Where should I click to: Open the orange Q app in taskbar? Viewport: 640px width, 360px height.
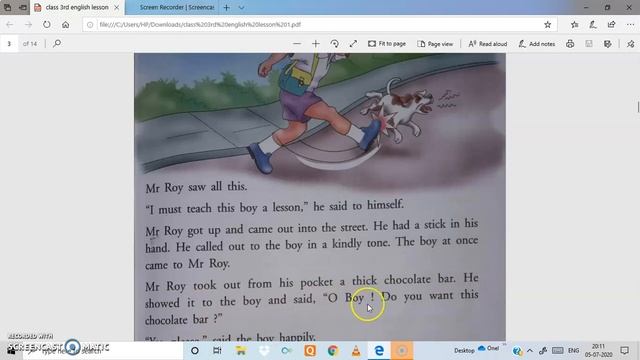pyautogui.click(x=310, y=351)
